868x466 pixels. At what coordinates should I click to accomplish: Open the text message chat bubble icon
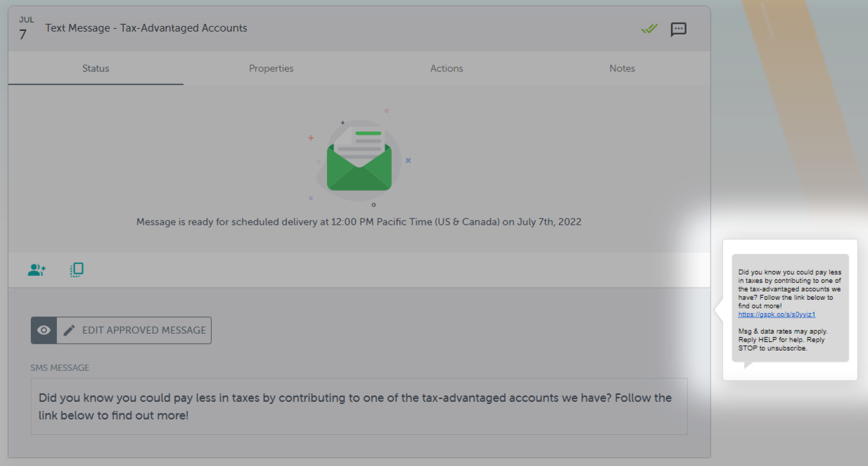coord(678,29)
